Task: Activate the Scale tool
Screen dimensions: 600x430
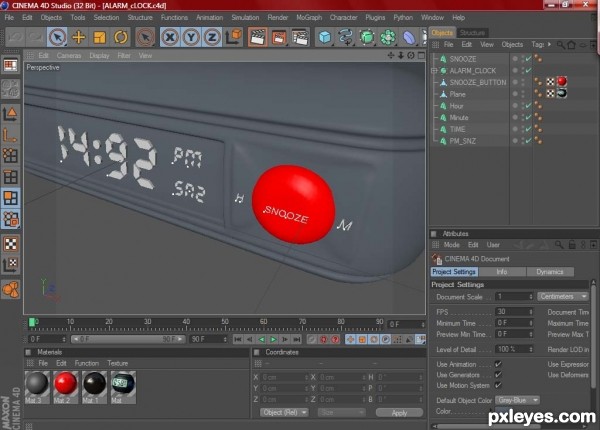Action: 99,37
